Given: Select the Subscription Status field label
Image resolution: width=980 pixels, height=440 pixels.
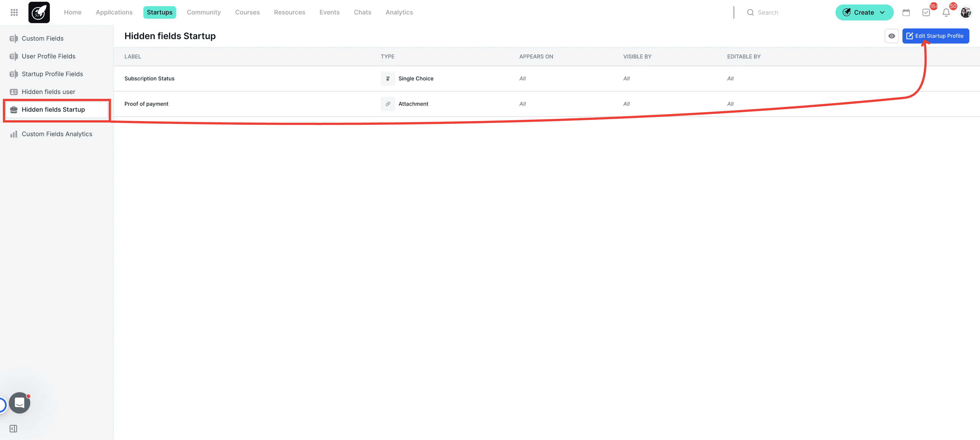Looking at the screenshot, I should point(149,79).
